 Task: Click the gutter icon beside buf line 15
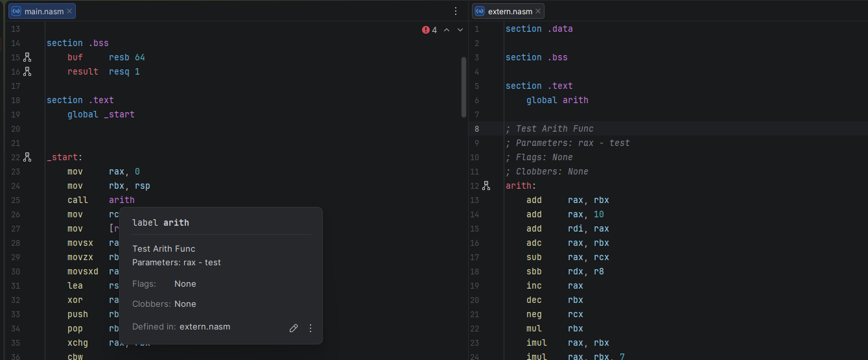click(27, 58)
